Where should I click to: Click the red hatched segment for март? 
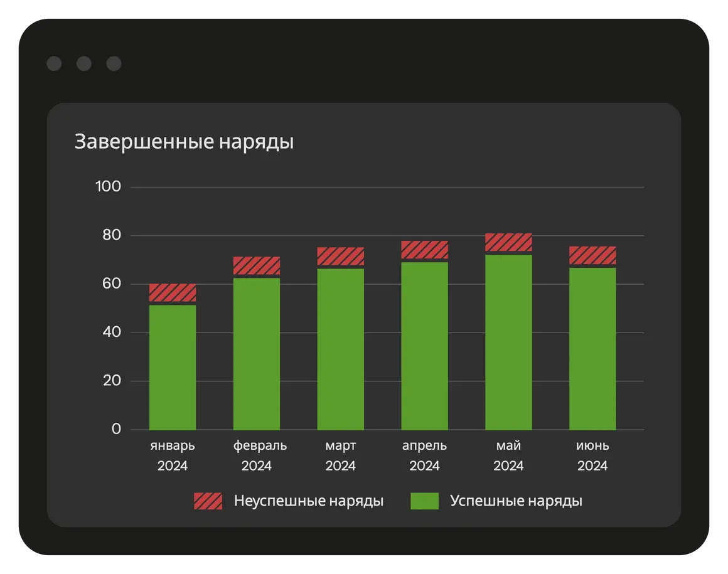[x=341, y=256]
